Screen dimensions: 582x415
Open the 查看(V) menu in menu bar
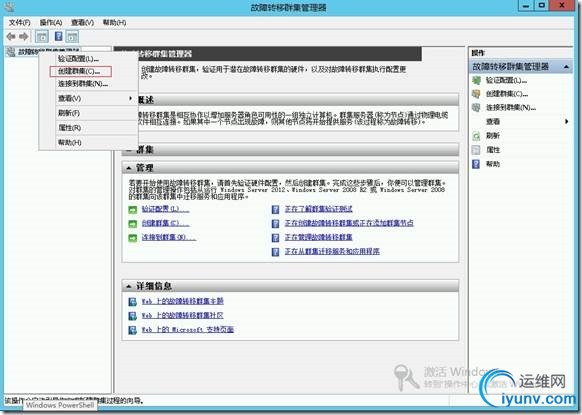coord(82,23)
